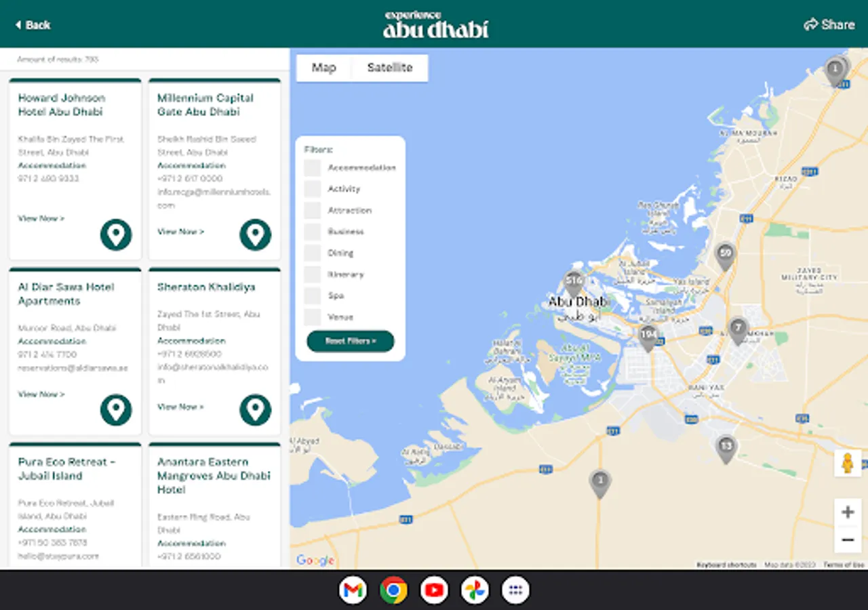
Task: Locate Al Diar Sawa Hotel Apartments via pin icon
Action: (116, 410)
